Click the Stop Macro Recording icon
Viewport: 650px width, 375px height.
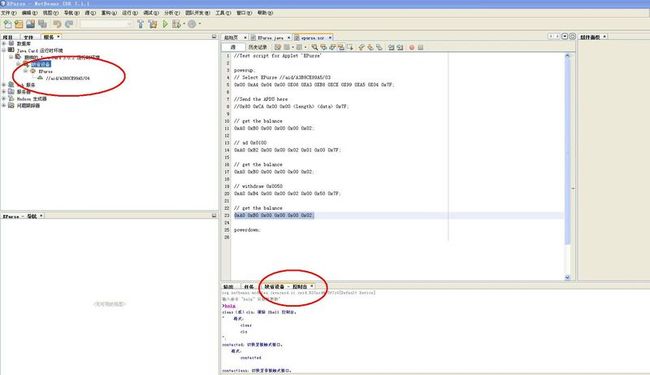click(420, 47)
